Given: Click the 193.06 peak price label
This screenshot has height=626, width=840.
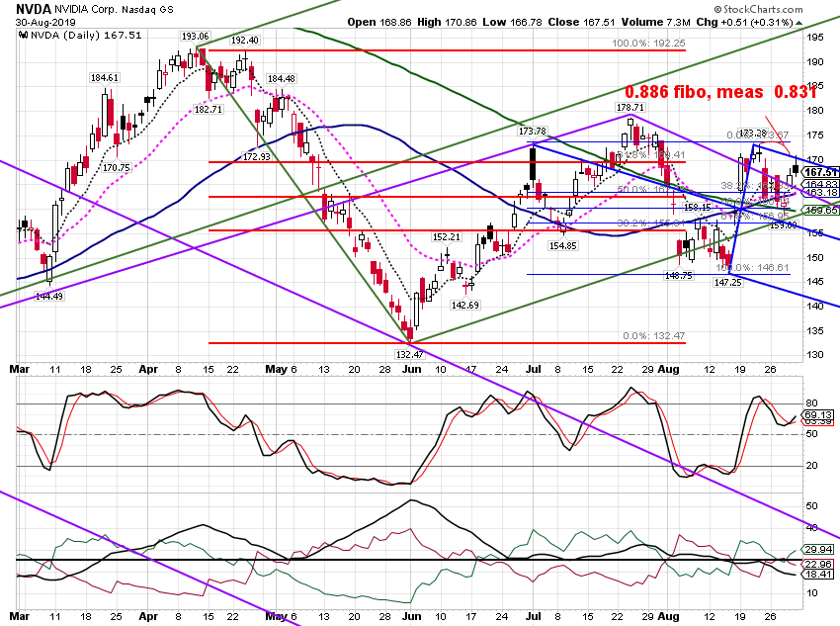Looking at the screenshot, I should click(x=195, y=37).
